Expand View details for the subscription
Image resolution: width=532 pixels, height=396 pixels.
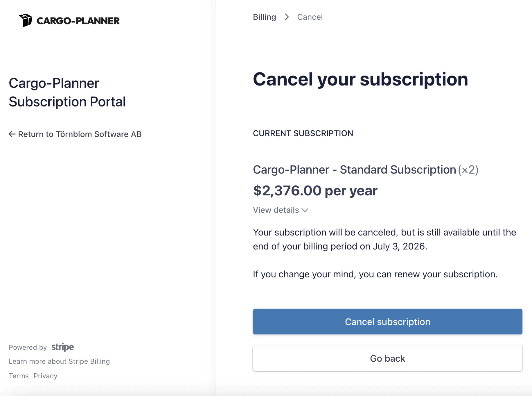click(276, 210)
